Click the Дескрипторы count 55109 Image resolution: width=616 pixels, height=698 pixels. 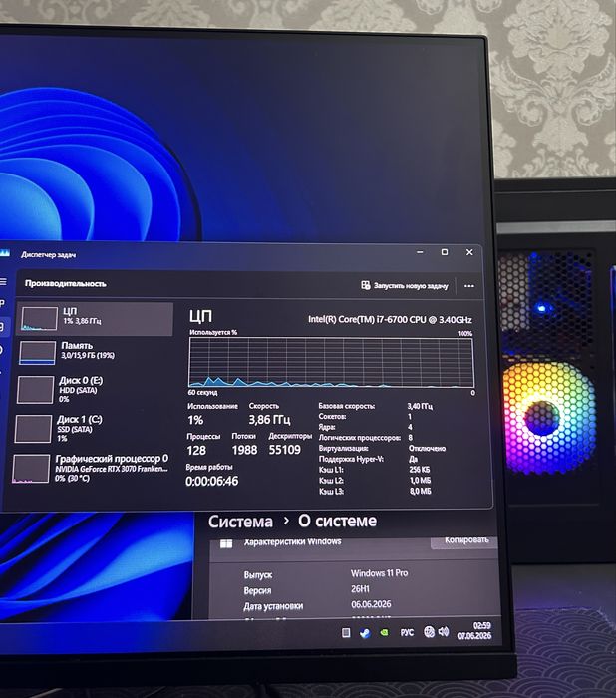coord(285,450)
